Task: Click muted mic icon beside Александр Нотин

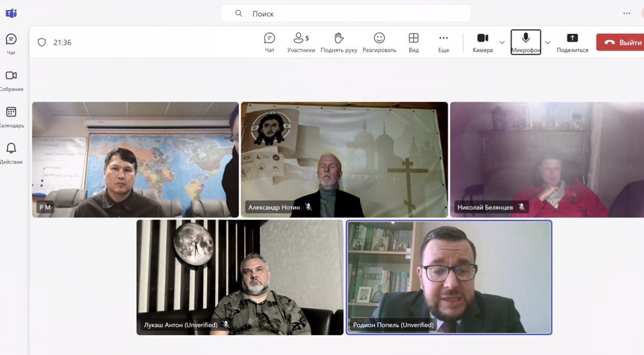Action: coord(309,207)
